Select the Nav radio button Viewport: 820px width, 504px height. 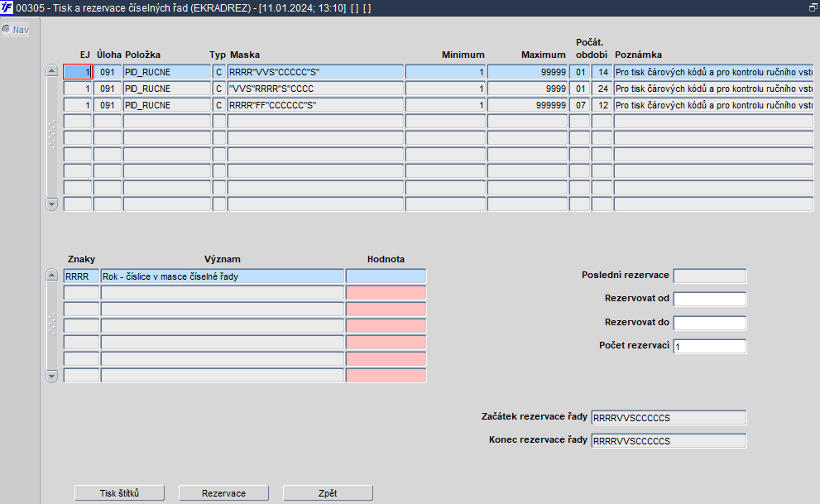tap(7, 29)
